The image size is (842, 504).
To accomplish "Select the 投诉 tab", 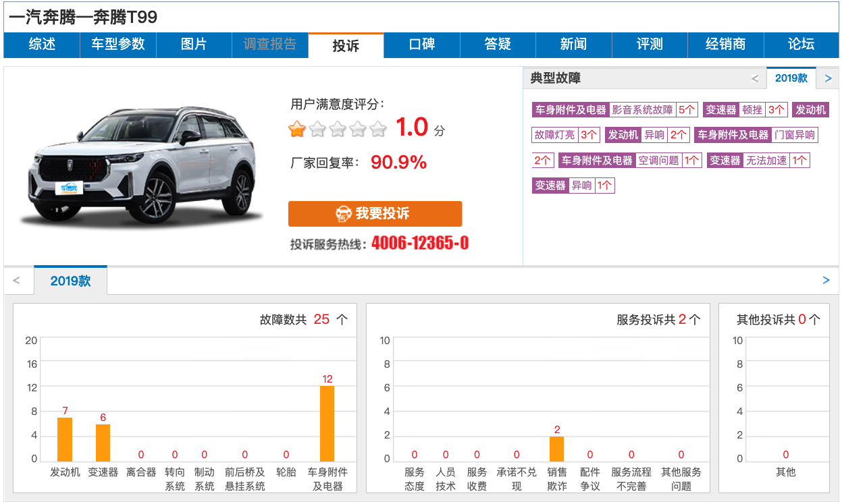I will 346,45.
